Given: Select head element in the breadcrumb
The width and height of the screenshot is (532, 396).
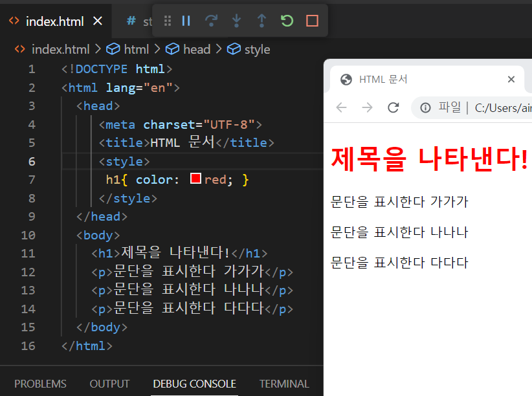Looking at the screenshot, I should 197,50.
